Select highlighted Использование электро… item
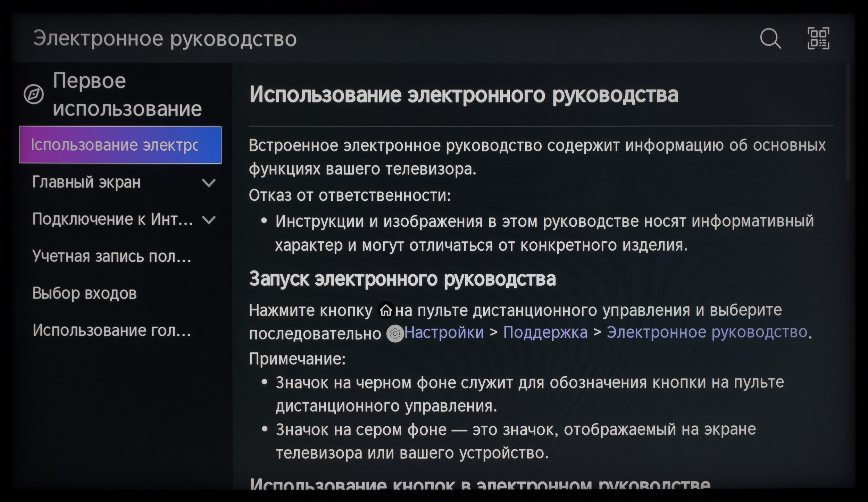 tap(120, 145)
